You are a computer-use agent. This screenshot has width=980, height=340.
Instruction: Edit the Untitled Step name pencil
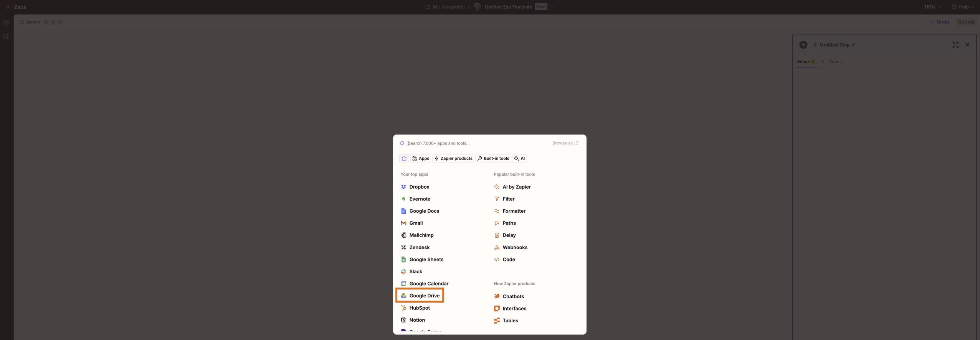point(853,45)
